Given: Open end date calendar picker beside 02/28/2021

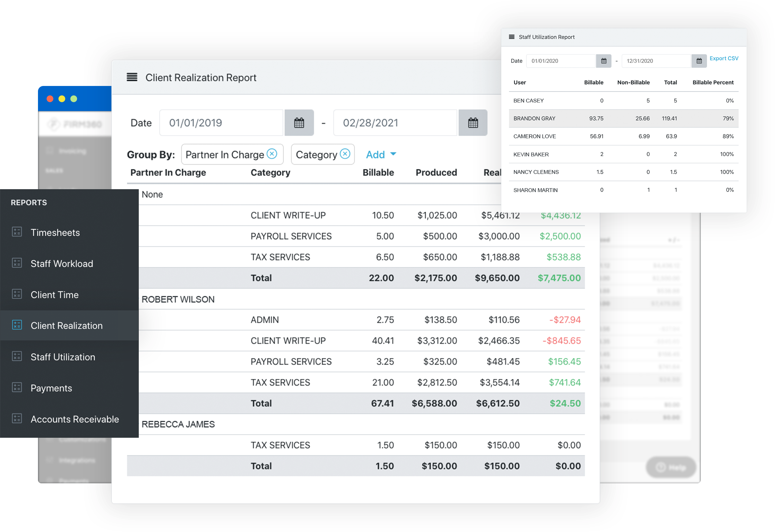Looking at the screenshot, I should pyautogui.click(x=473, y=123).
